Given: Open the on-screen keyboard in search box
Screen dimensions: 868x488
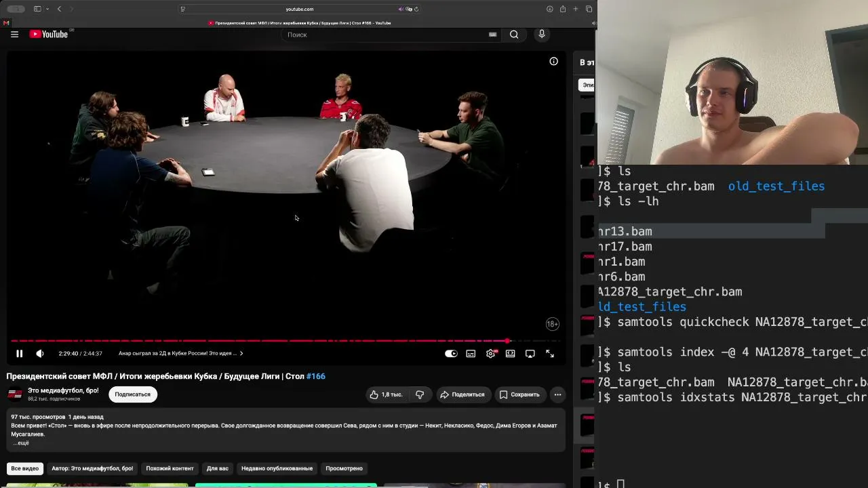Looking at the screenshot, I should pos(492,35).
